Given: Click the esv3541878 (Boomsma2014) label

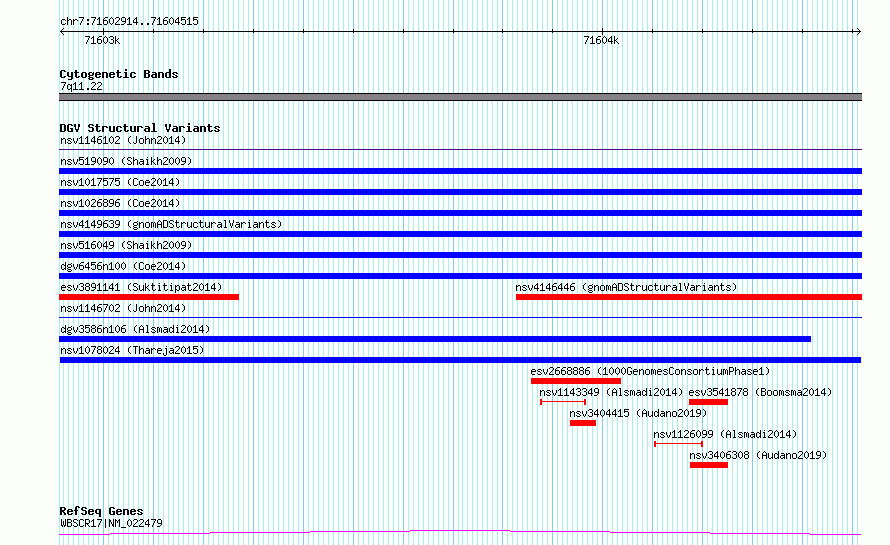Looking at the screenshot, I should 760,392.
